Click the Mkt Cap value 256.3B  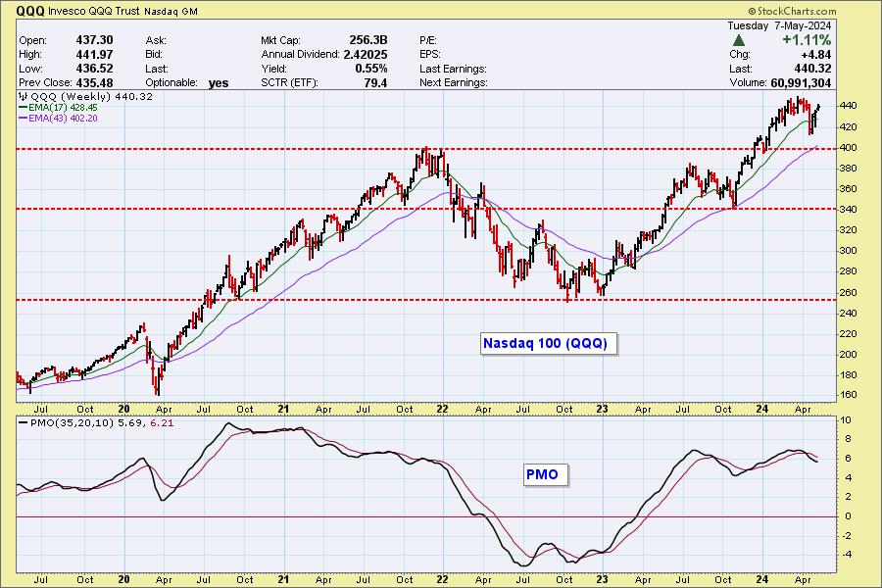click(x=368, y=40)
